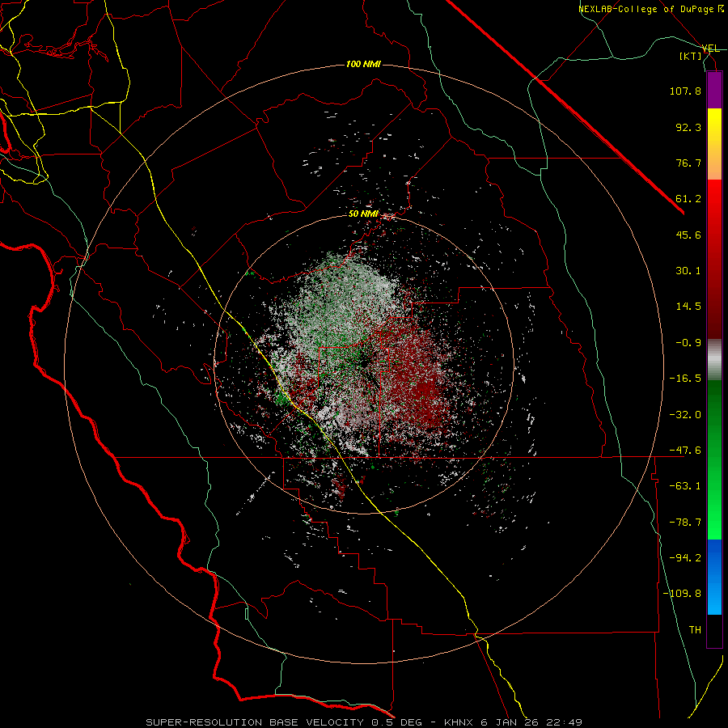Click the Super-Resolution Base Velocity caption text
The width and height of the screenshot is (728, 728).
363,722
